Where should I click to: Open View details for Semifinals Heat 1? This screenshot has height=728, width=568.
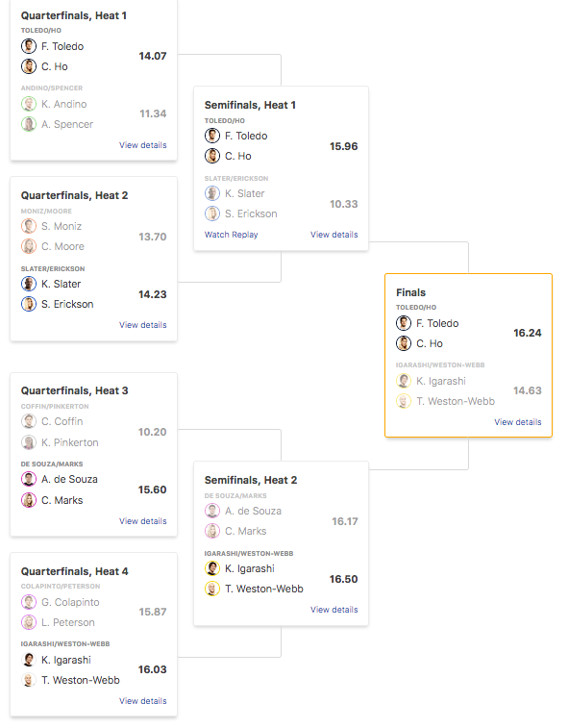click(334, 235)
